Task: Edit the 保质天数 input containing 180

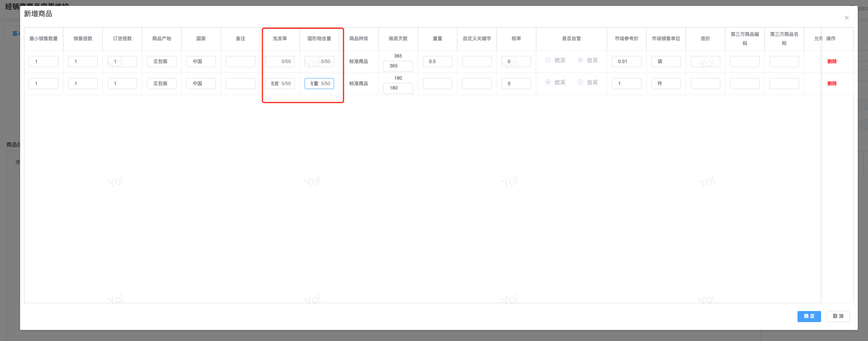Action: 398,88
